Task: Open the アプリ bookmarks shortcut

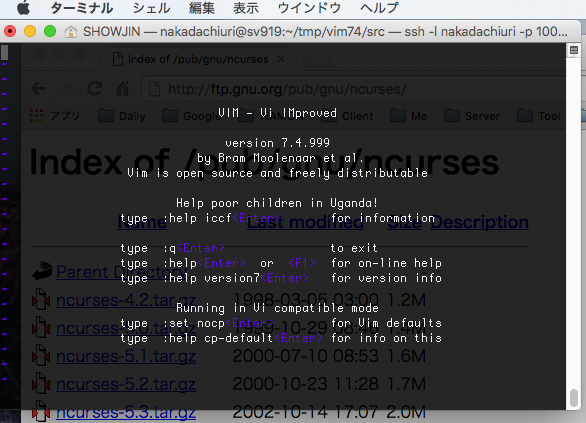Action: click(55, 116)
